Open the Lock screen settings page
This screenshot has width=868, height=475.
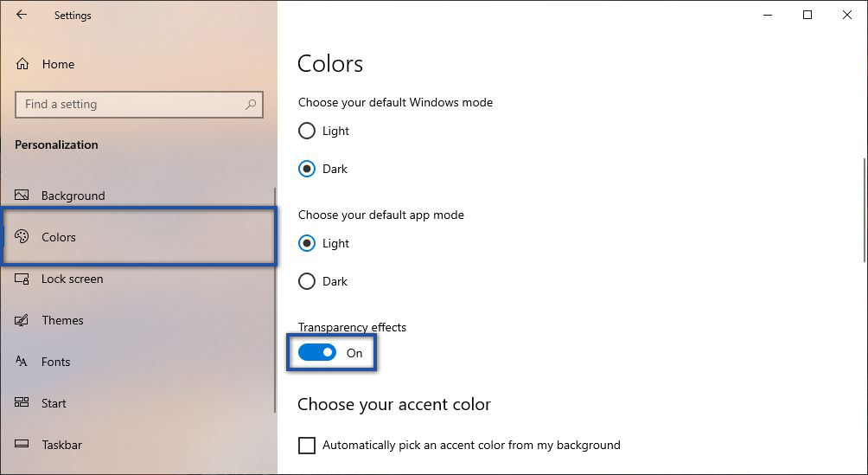click(x=73, y=279)
